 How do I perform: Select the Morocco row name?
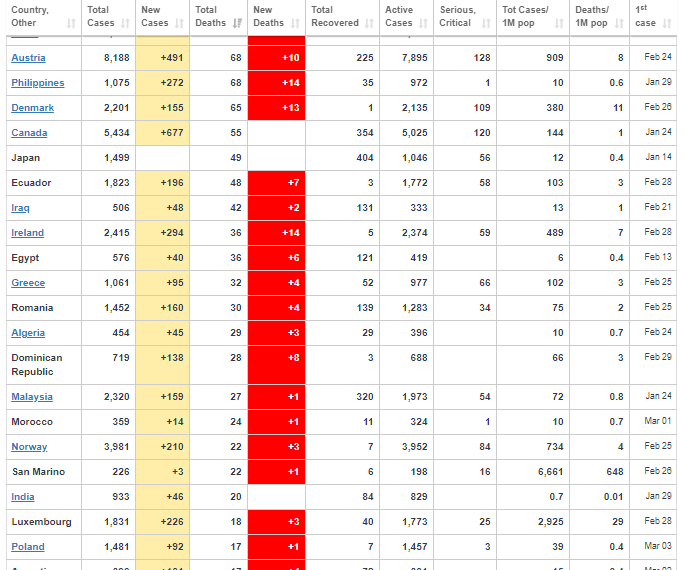point(32,422)
